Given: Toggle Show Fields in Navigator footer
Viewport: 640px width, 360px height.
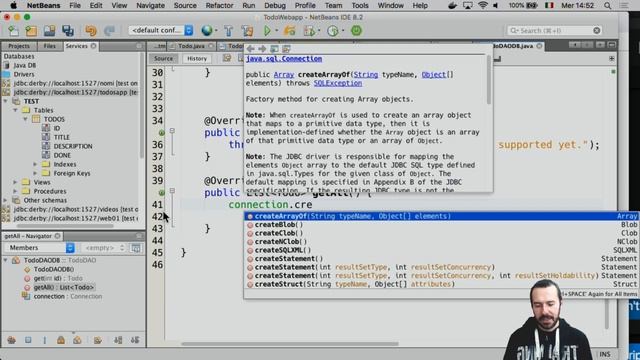Looking at the screenshot, I should pyautogui.click(x=28, y=340).
